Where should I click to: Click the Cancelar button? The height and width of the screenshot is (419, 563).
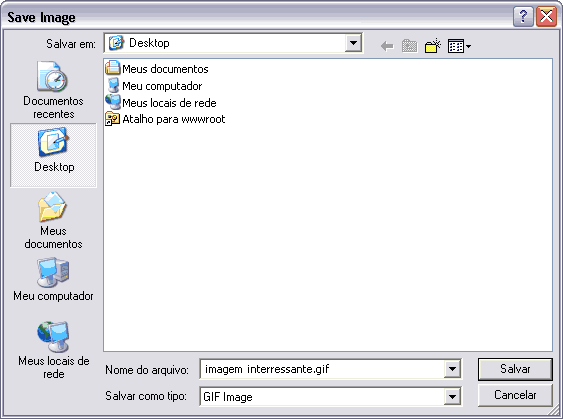[x=515, y=395]
